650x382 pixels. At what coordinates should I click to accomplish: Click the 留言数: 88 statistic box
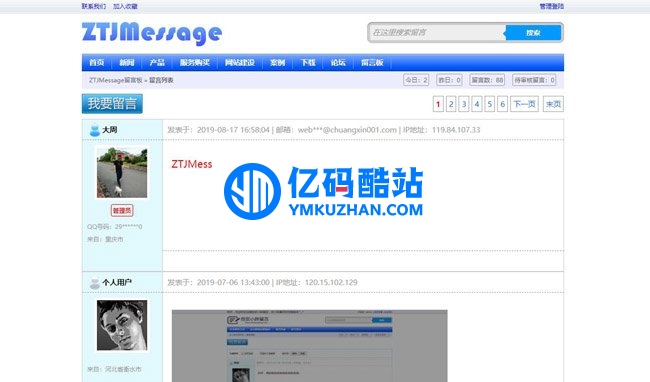coord(487,80)
